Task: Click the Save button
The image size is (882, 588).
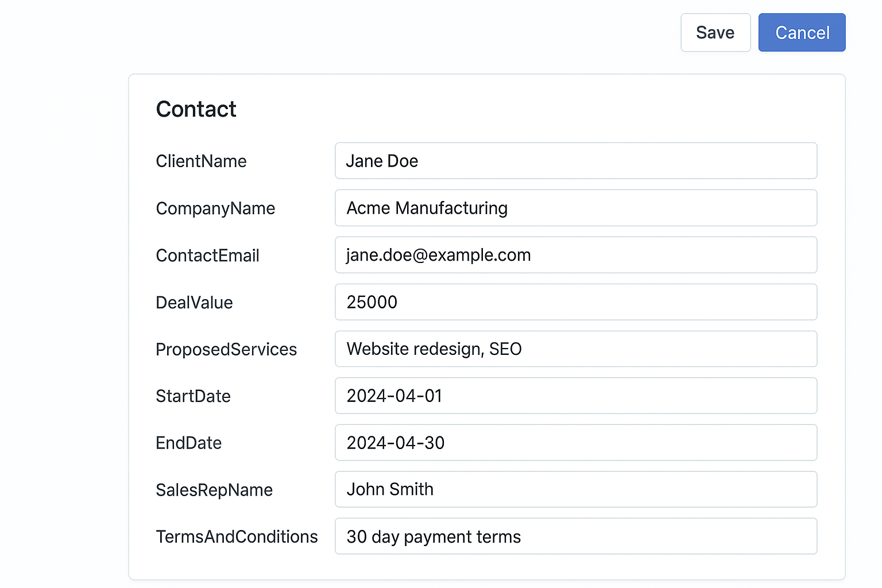Action: (x=715, y=32)
